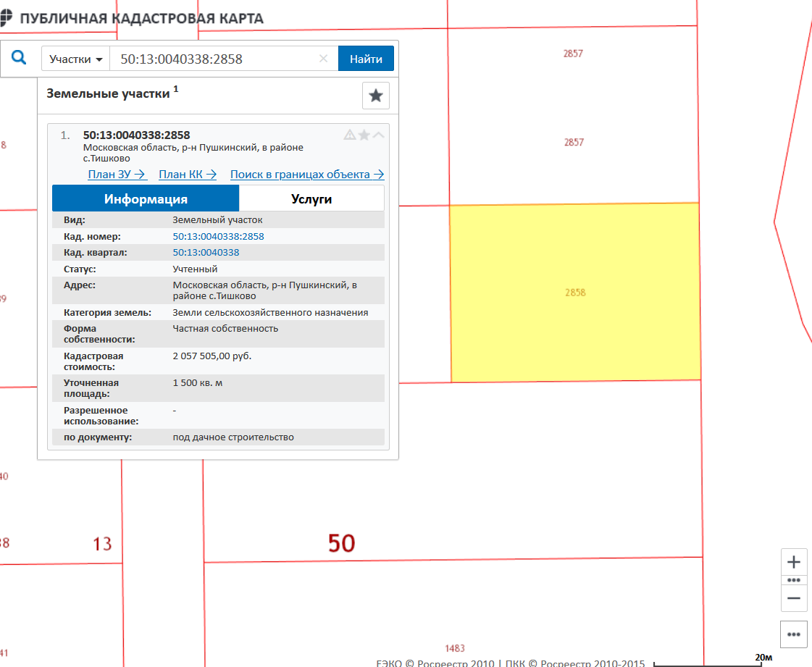Zoom in the map with plus button
Screen dimensions: 812x667
click(794, 562)
